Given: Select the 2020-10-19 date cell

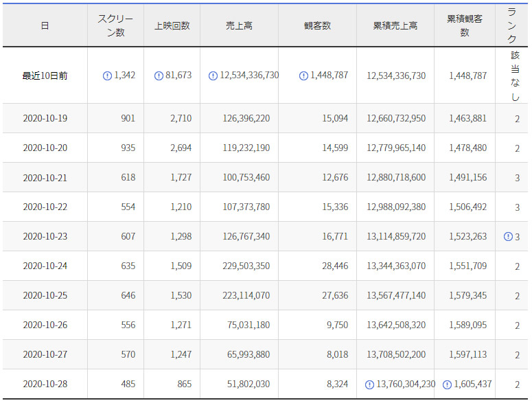Looking at the screenshot, I should [x=45, y=119].
